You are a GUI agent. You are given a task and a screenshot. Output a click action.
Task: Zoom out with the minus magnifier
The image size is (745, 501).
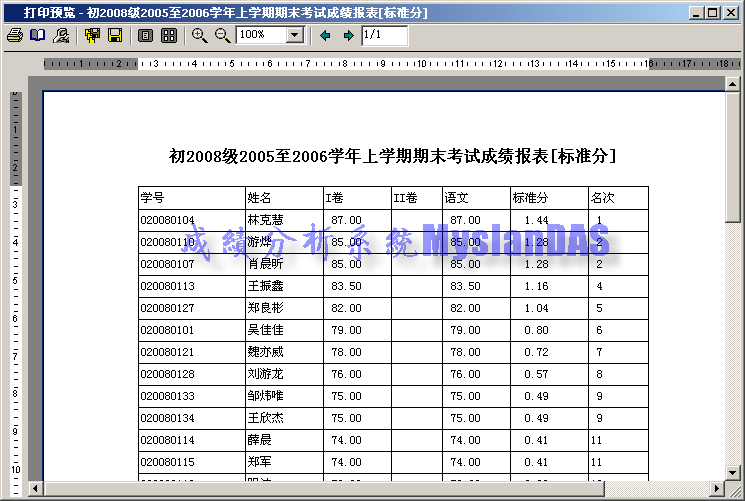(222, 36)
